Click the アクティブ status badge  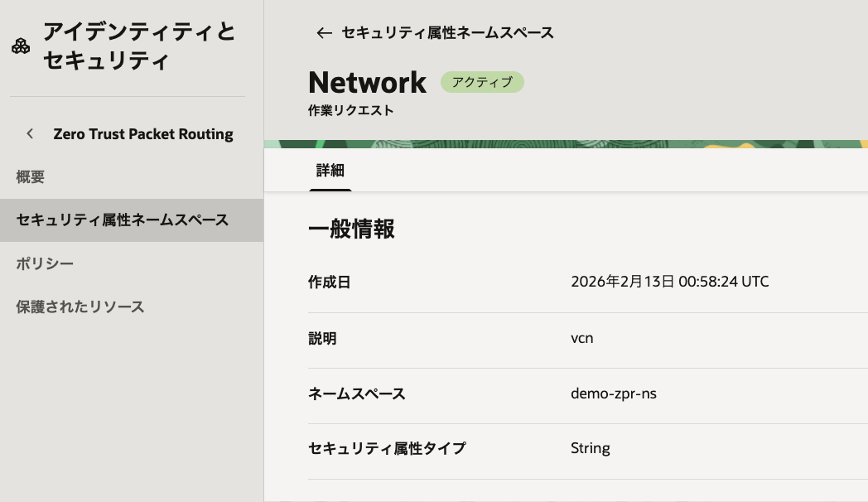tap(482, 82)
